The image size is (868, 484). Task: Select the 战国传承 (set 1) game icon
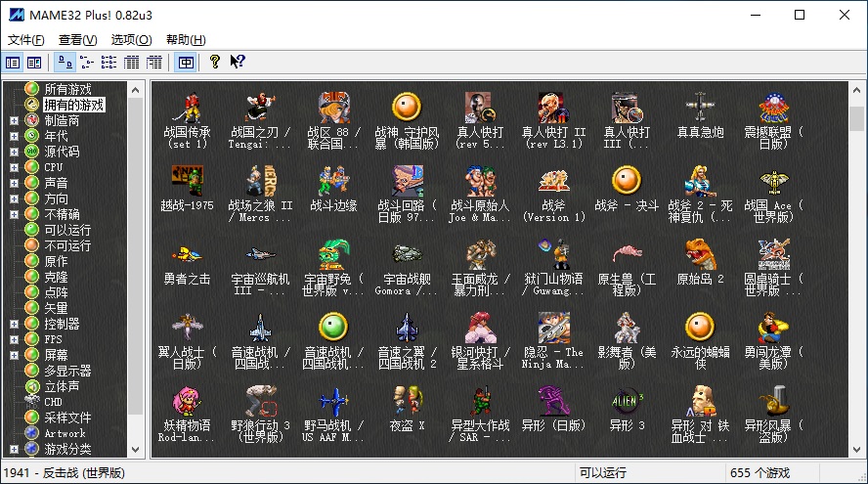pyautogui.click(x=187, y=107)
